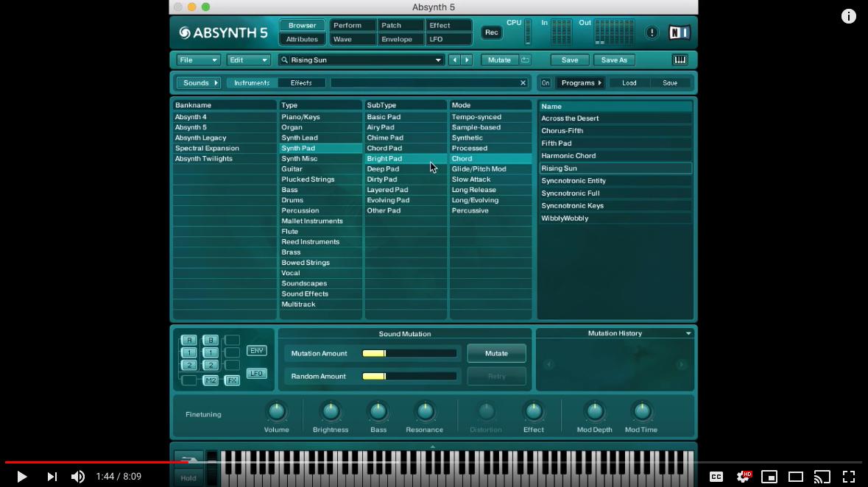Toggle the Rec button
The image size is (868, 487).
coord(492,32)
